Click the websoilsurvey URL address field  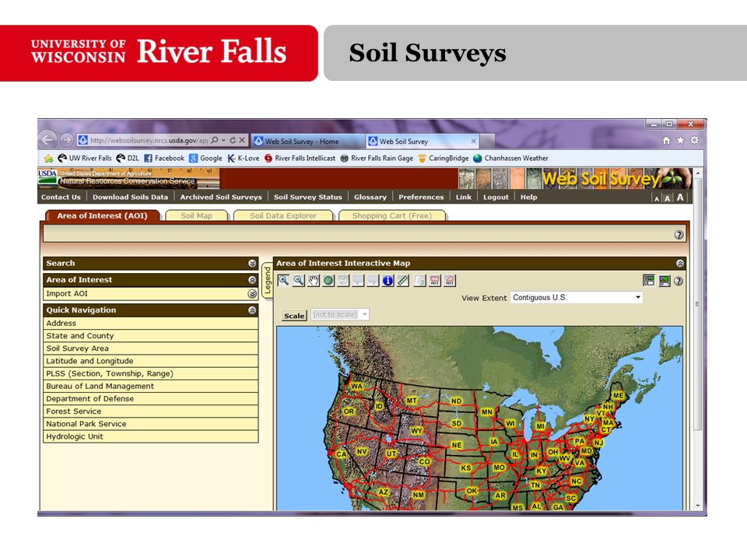tap(149, 141)
